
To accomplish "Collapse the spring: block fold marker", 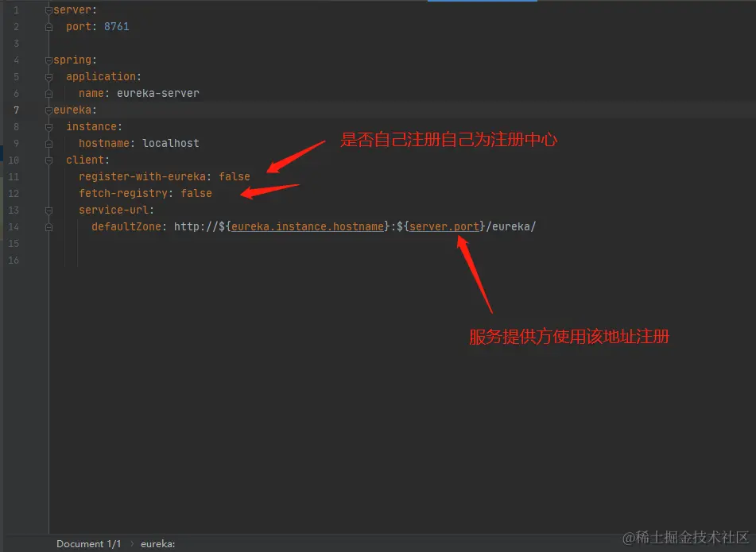I will pyautogui.click(x=48, y=60).
